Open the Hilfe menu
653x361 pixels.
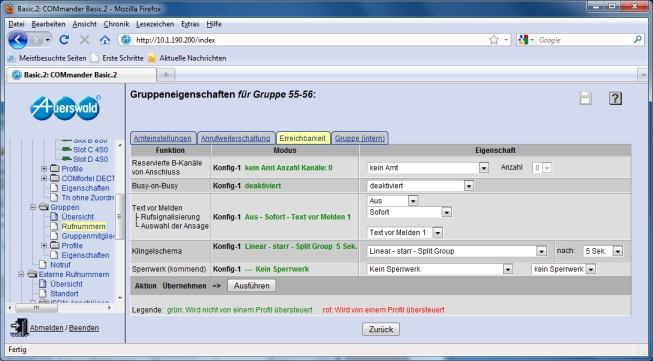214,24
